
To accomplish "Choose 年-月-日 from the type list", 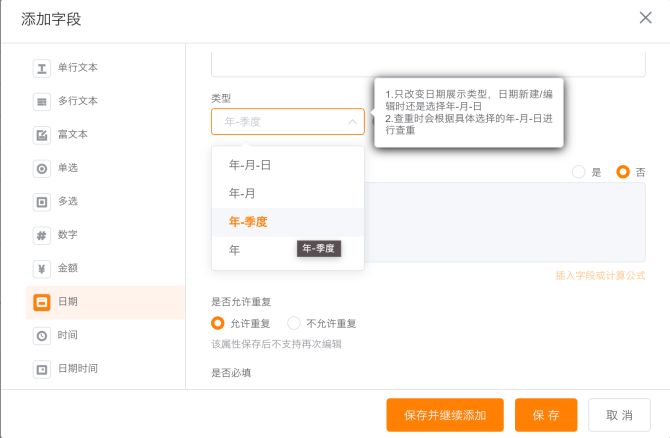I will 250,165.
